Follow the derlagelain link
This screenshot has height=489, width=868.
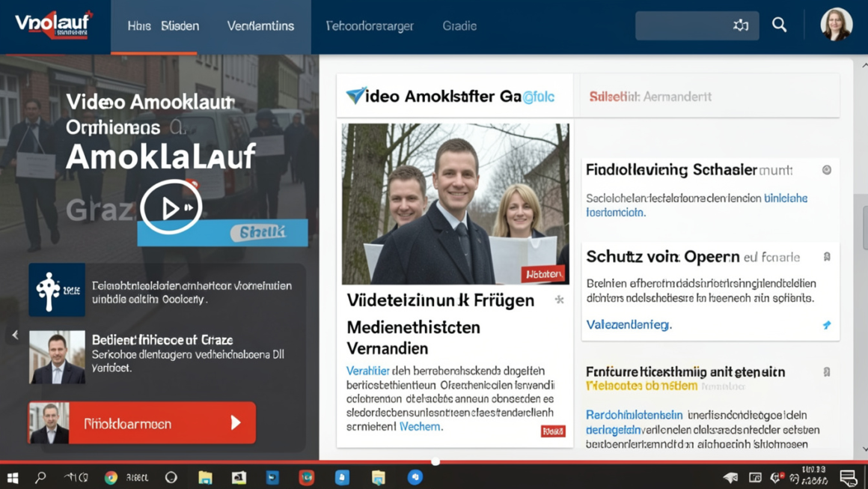tap(614, 430)
